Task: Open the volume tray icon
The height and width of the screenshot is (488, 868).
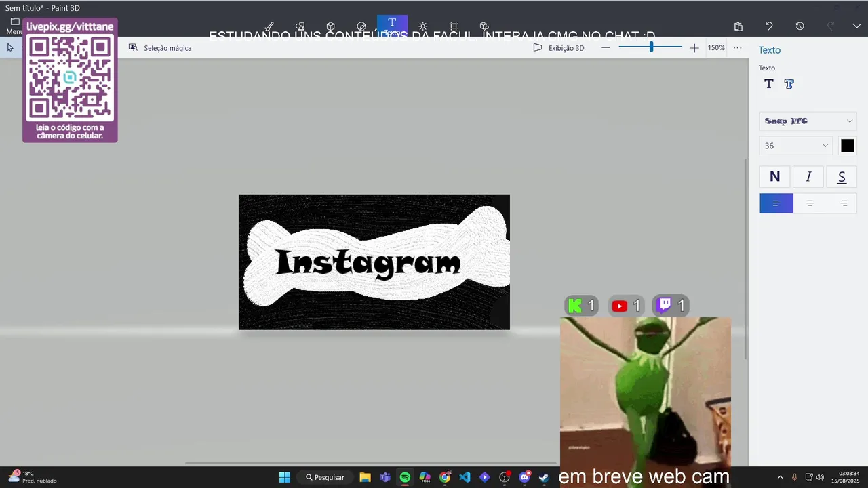Action: pos(821,477)
